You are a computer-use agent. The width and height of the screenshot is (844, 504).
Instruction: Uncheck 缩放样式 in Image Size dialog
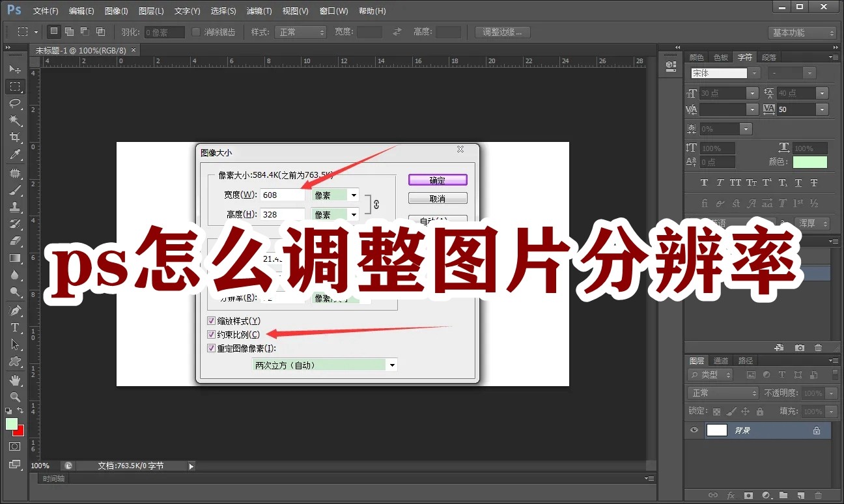pyautogui.click(x=211, y=320)
